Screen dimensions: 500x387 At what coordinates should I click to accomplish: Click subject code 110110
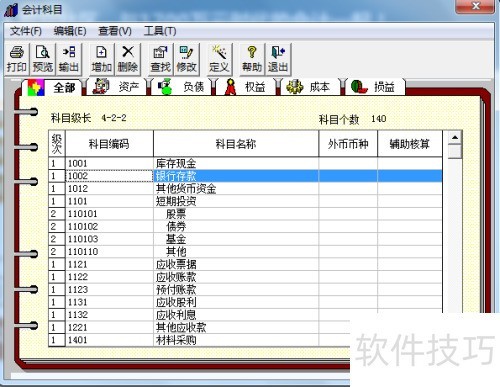point(83,252)
